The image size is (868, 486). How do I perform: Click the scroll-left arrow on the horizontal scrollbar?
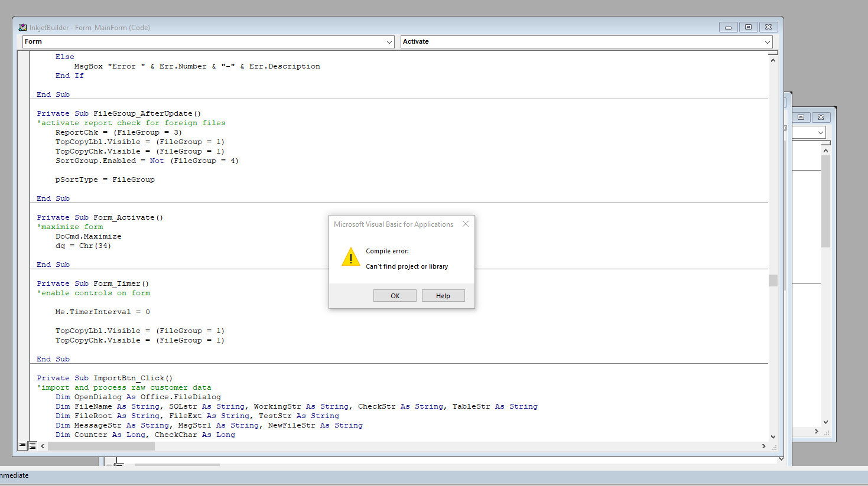pos(42,446)
